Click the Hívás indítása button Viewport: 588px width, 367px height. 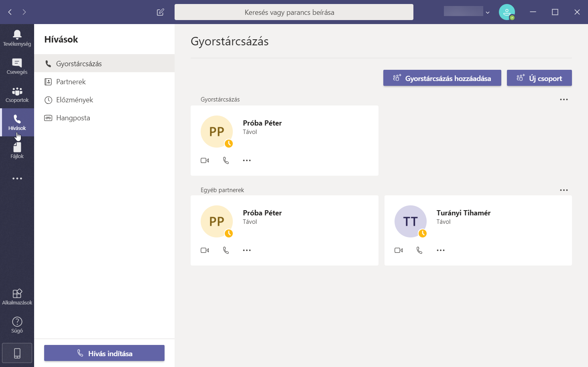pyautogui.click(x=104, y=353)
